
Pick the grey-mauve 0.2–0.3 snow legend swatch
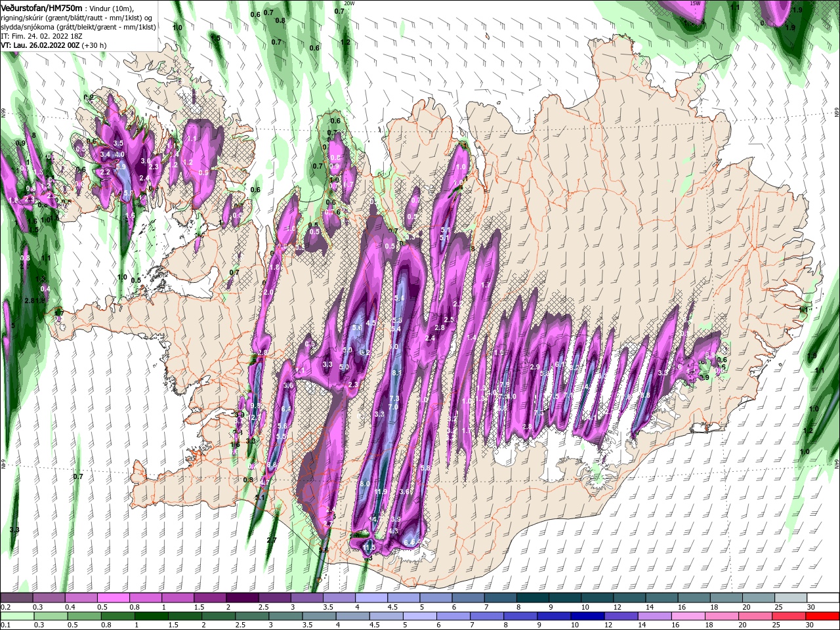pyautogui.click(x=16, y=598)
